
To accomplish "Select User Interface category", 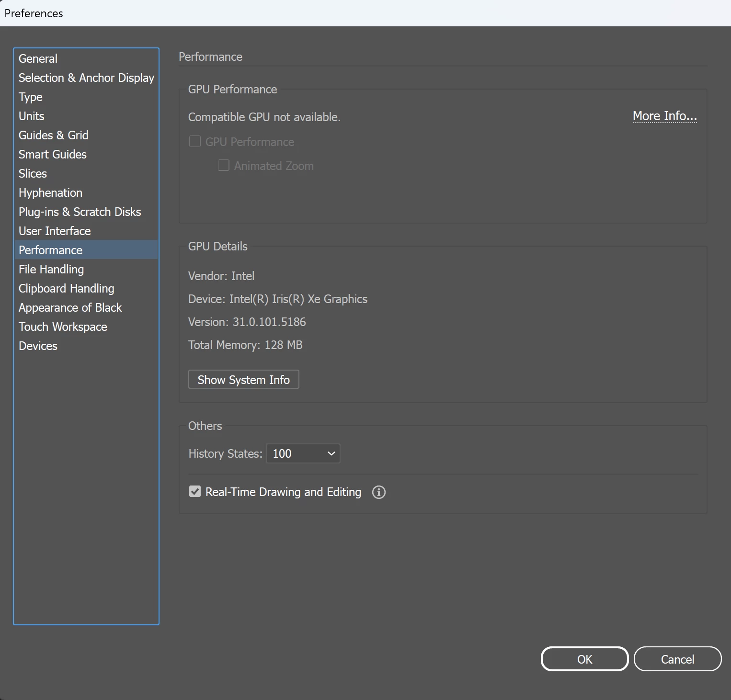I will (86, 231).
